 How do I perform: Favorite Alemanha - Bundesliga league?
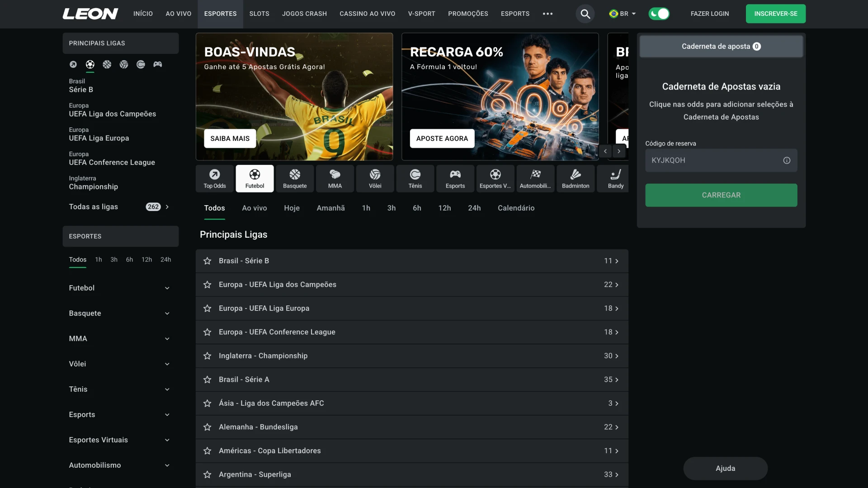[x=208, y=427]
